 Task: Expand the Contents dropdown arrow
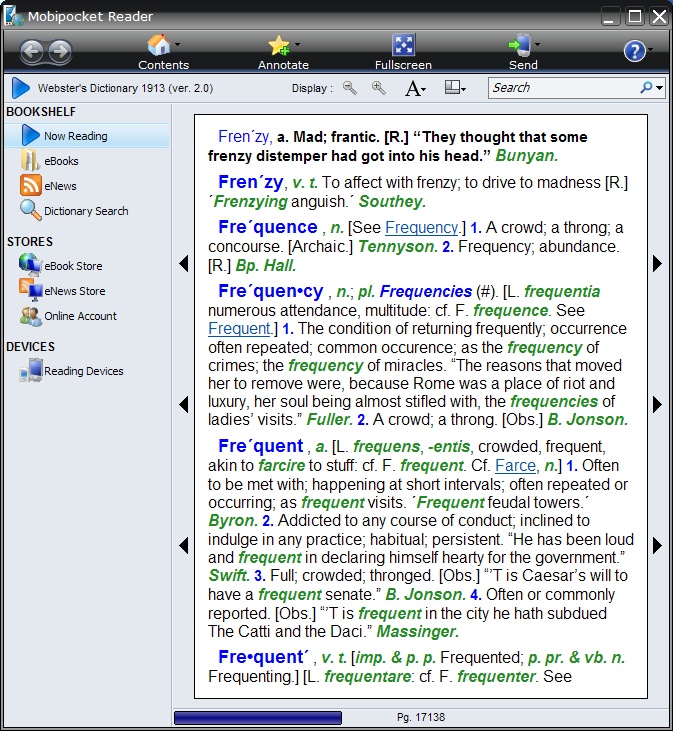click(x=178, y=45)
